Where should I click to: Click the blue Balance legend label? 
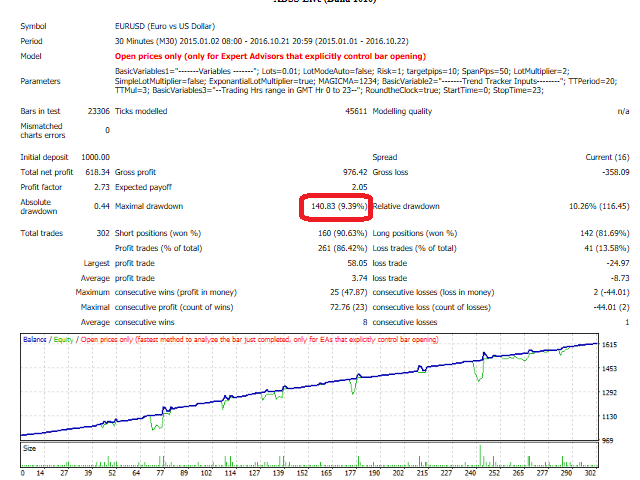point(35,340)
